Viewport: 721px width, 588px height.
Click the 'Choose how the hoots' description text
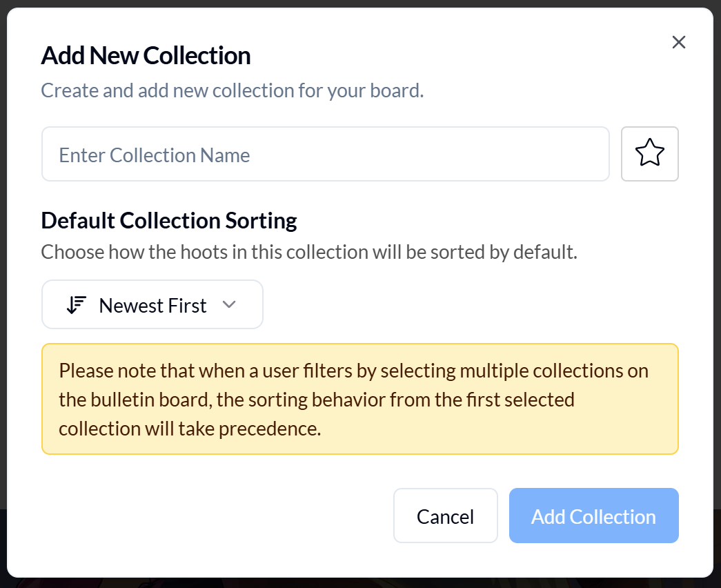click(x=308, y=252)
